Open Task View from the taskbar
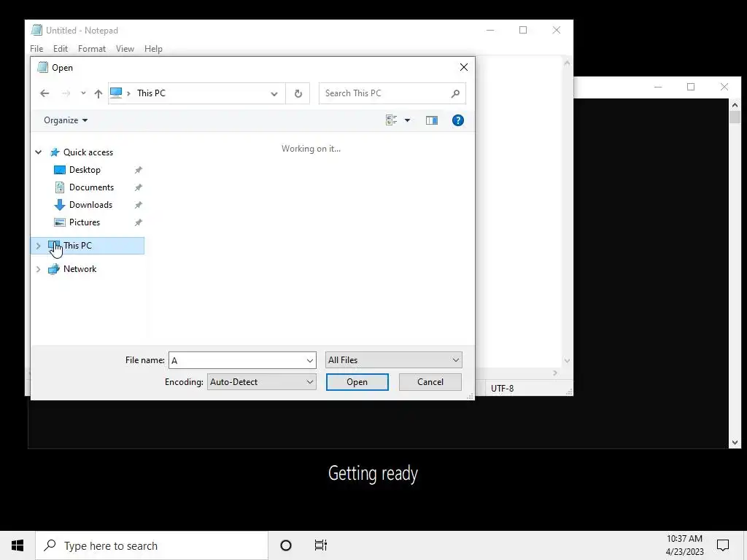The width and height of the screenshot is (747, 560). click(x=321, y=545)
